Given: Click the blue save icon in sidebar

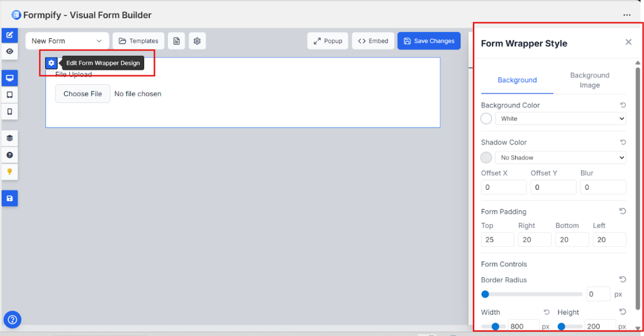Looking at the screenshot, I should (9, 198).
